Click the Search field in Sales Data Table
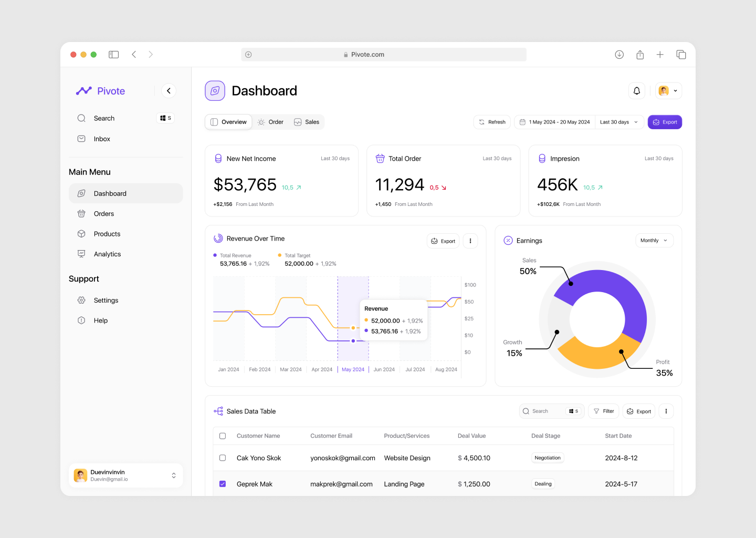Image resolution: width=756 pixels, height=538 pixels. click(543, 411)
